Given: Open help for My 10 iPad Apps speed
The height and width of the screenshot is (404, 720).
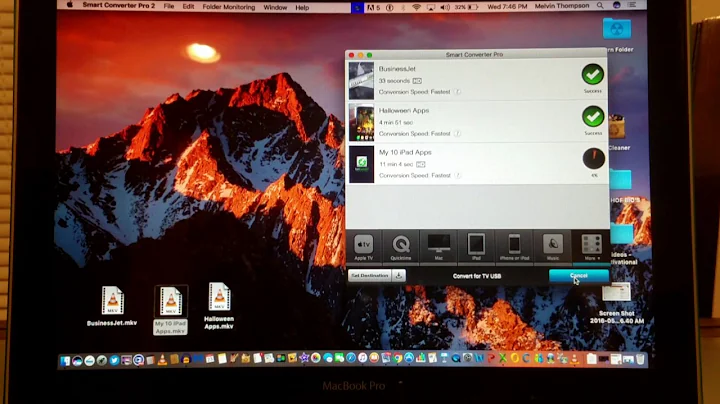Looking at the screenshot, I should pyautogui.click(x=458, y=175).
